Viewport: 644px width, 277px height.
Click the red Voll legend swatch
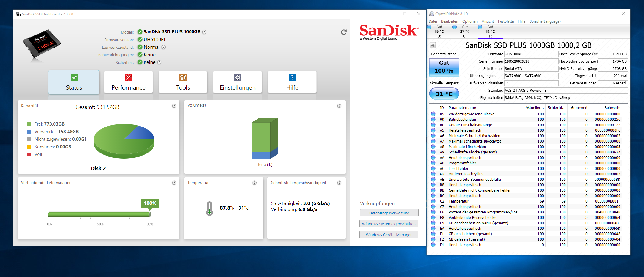[29, 154]
